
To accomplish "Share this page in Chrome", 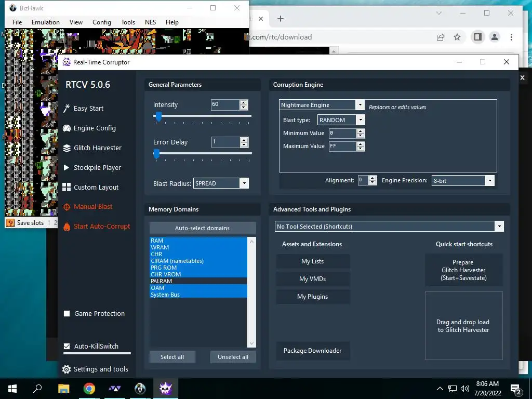I will coord(441,37).
